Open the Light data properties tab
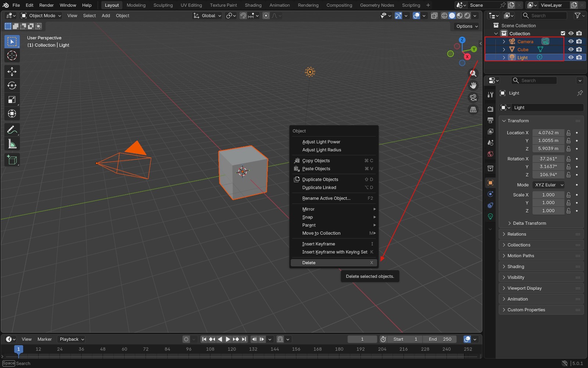Screen dimensions: 588x368 (x=490, y=216)
